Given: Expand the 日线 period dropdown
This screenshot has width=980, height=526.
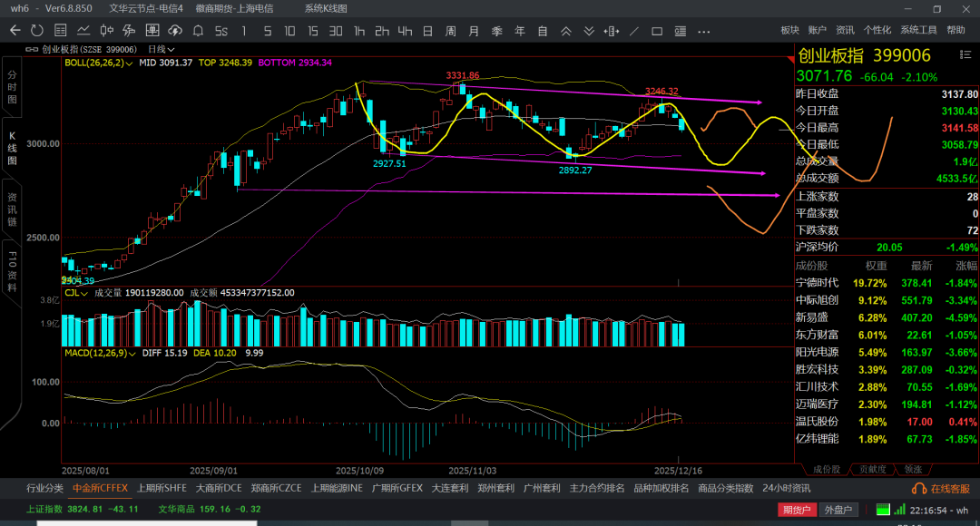Looking at the screenshot, I should point(161,49).
